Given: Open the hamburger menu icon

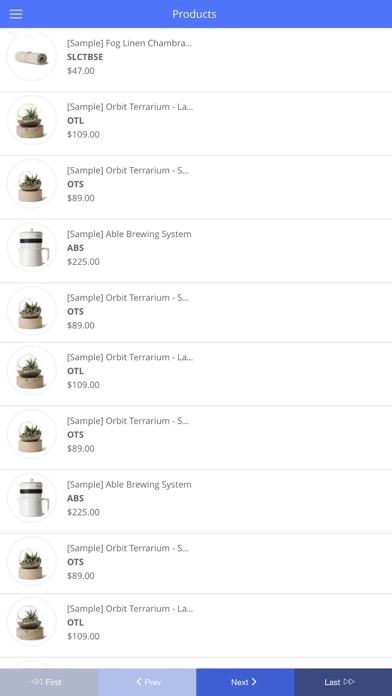Looking at the screenshot, I should [16, 14].
